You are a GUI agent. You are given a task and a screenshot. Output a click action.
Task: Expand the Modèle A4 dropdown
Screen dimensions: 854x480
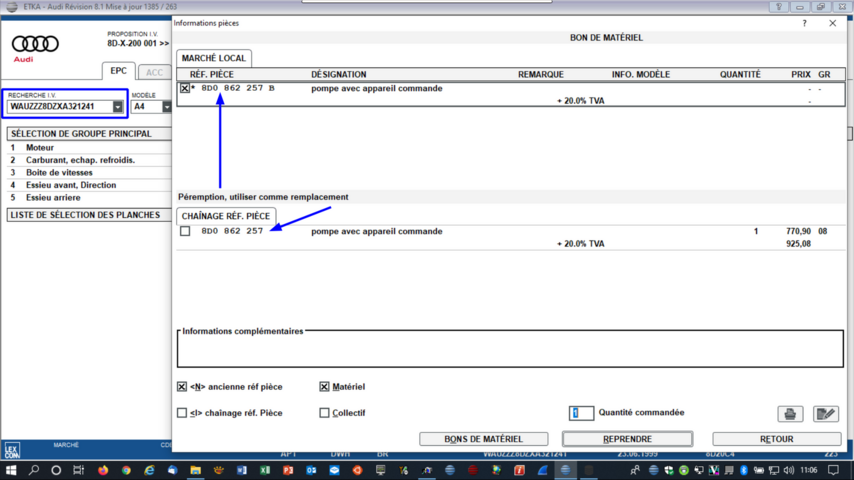pos(167,107)
